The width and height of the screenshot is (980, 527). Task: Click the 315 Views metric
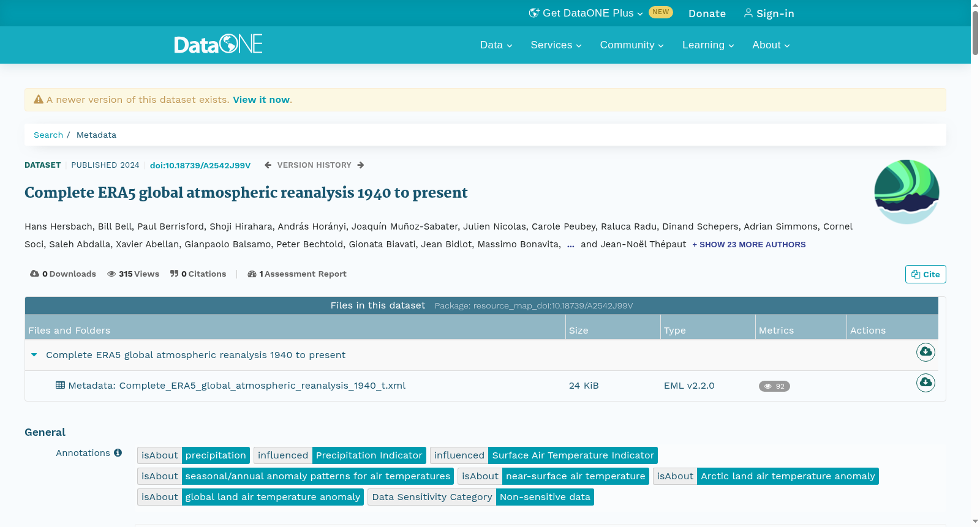pyautogui.click(x=133, y=274)
